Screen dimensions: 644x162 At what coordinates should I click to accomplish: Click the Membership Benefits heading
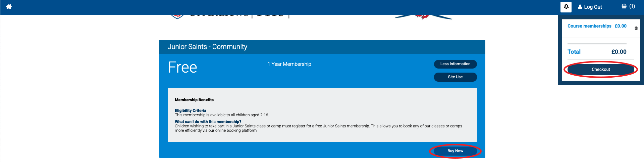point(194,100)
